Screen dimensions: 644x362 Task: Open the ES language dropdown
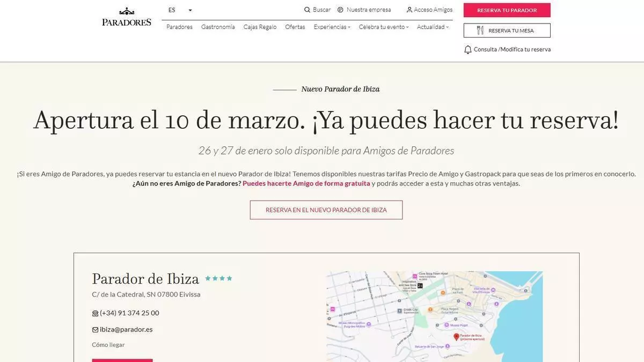tap(180, 10)
